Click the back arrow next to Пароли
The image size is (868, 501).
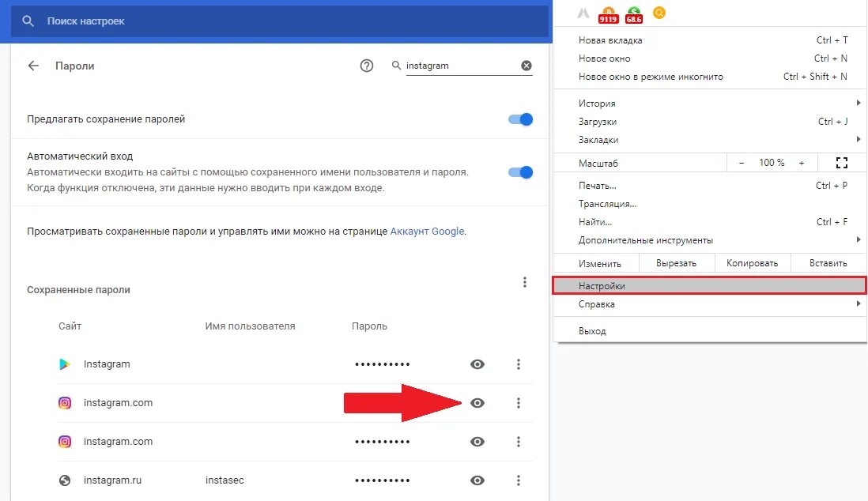tap(33, 66)
